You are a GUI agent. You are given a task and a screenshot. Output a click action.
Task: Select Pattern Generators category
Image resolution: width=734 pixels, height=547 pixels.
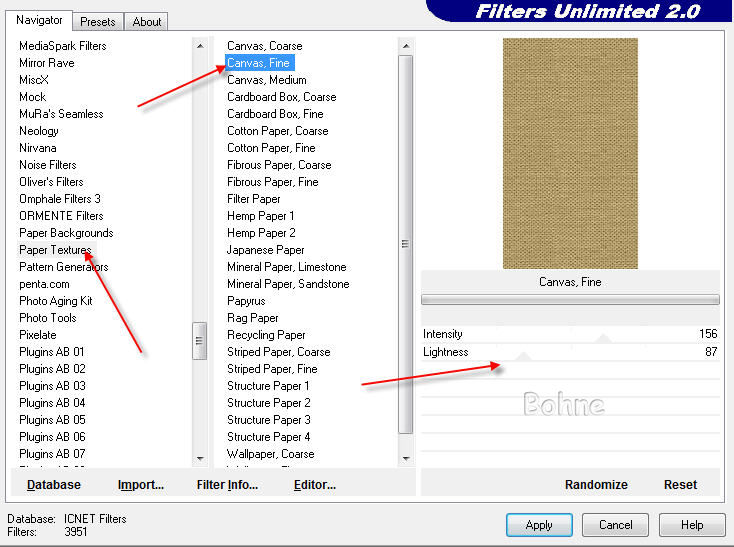63,267
